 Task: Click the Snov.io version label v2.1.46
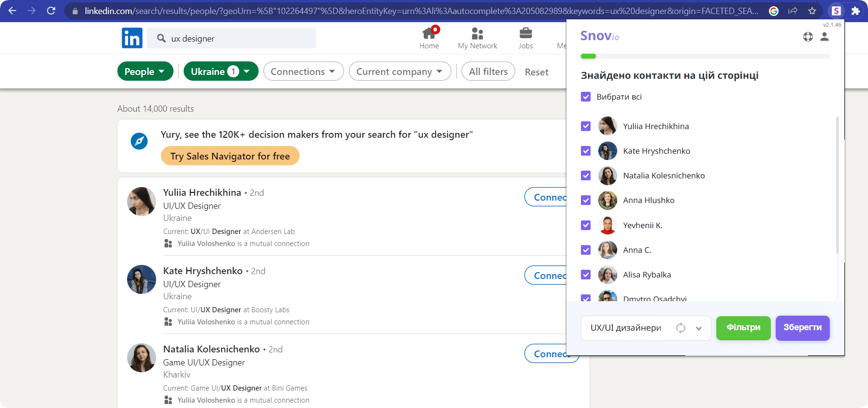[832, 25]
